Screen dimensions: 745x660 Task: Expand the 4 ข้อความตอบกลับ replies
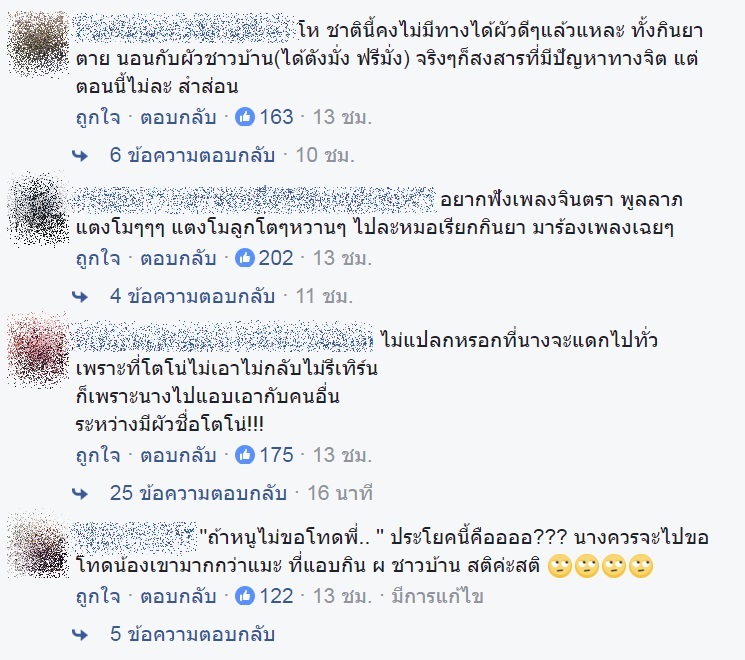pyautogui.click(x=192, y=297)
